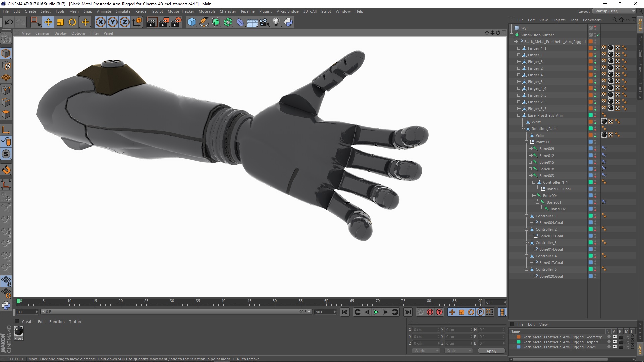Toggle View flag of Bones layer
644x362 pixels.
615,347
